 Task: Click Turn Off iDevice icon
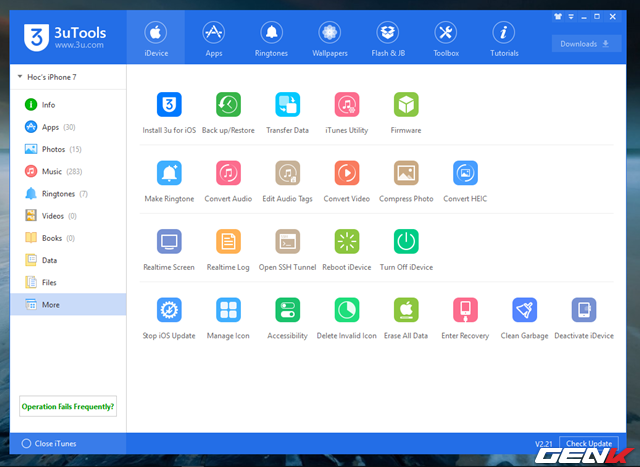(x=406, y=242)
